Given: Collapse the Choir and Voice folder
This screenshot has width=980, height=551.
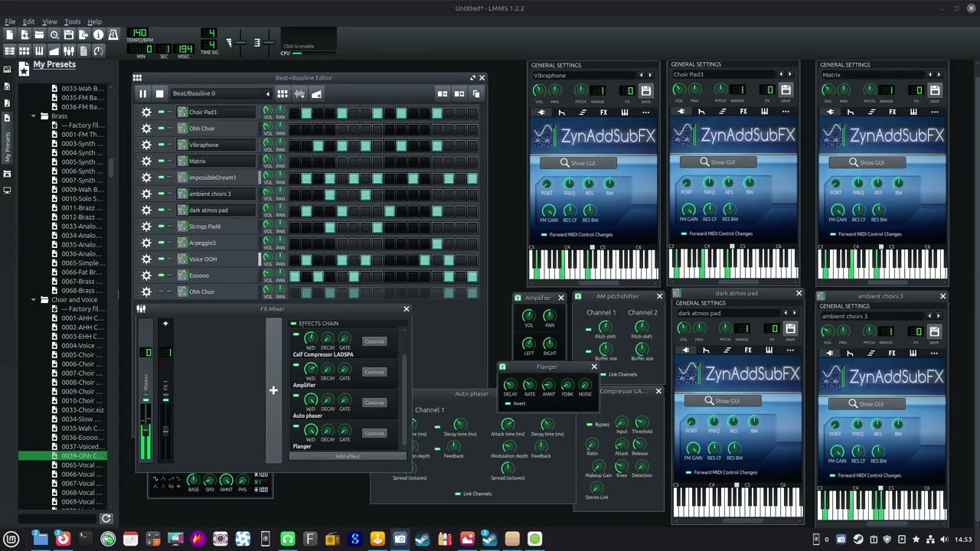Looking at the screenshot, I should click(34, 300).
